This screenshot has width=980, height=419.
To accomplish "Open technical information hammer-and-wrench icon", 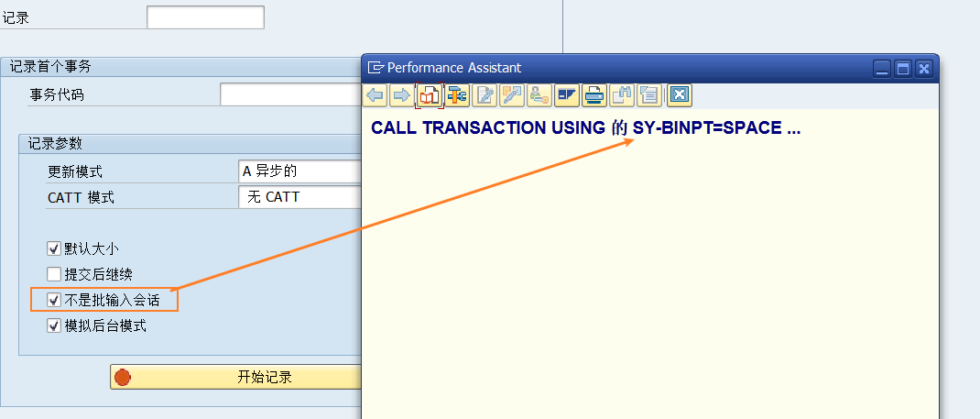I will [x=457, y=95].
